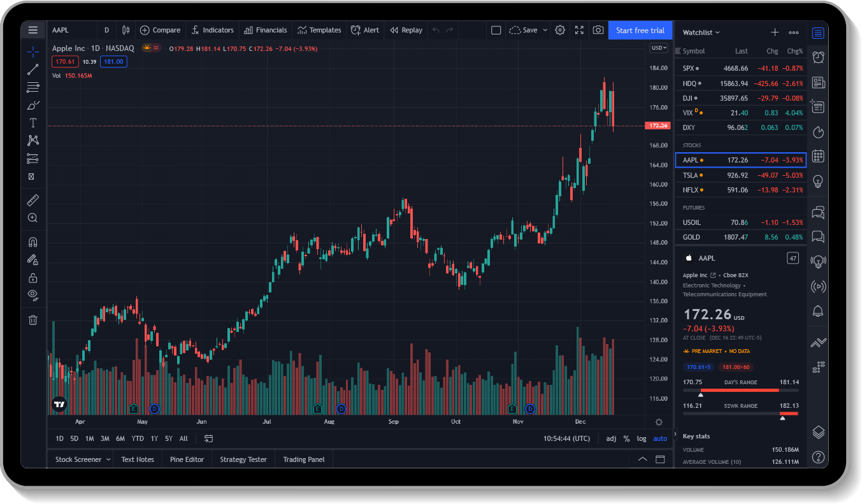862x504 pixels.
Task: Add symbol to watchlist with plus icon
Action: (775, 32)
